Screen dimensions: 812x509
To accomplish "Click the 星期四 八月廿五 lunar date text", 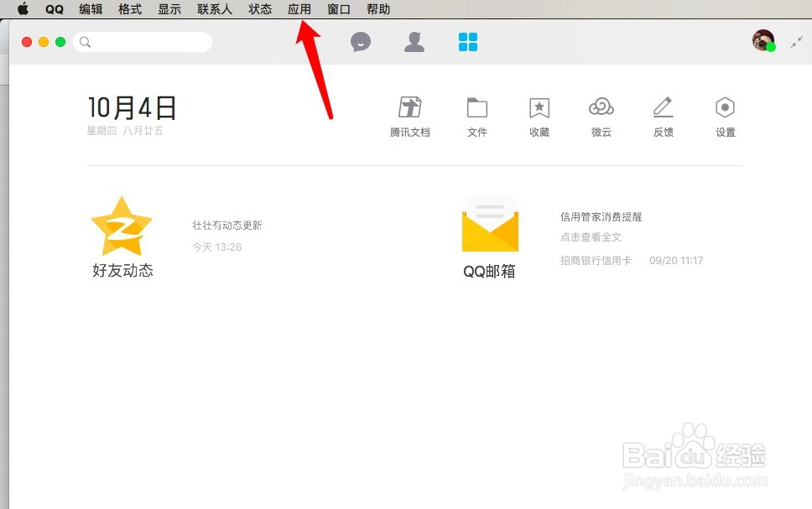I will click(x=125, y=131).
